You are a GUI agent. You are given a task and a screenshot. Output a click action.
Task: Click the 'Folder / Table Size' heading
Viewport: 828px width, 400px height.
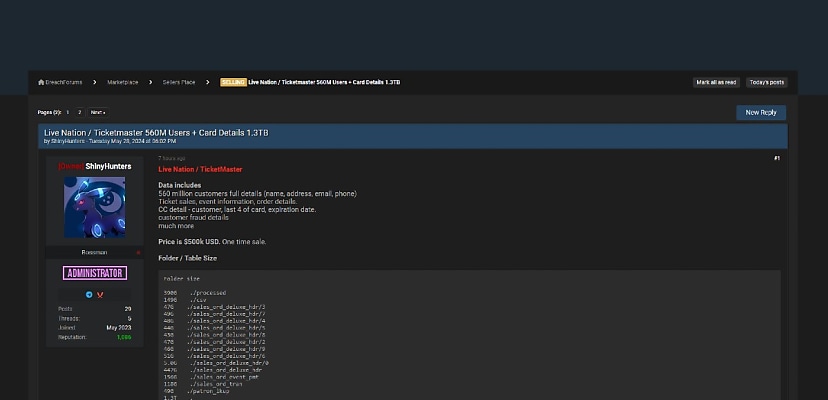click(x=187, y=258)
